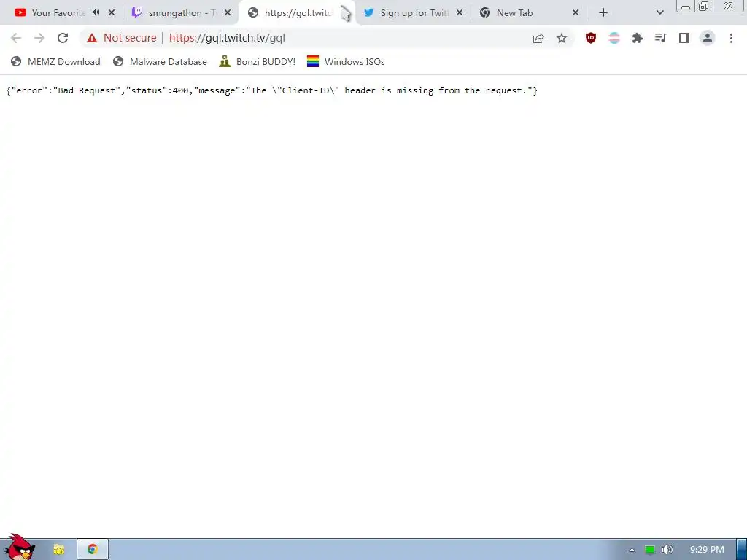This screenshot has width=747, height=560.
Task: Close the Your Favorite YouTube tab
Action: [x=112, y=13]
